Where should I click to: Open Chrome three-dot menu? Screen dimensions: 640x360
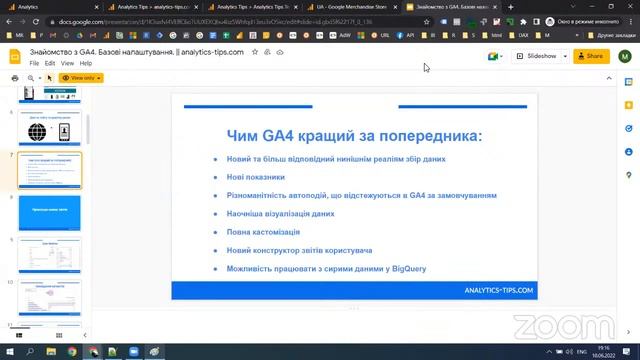click(631, 22)
